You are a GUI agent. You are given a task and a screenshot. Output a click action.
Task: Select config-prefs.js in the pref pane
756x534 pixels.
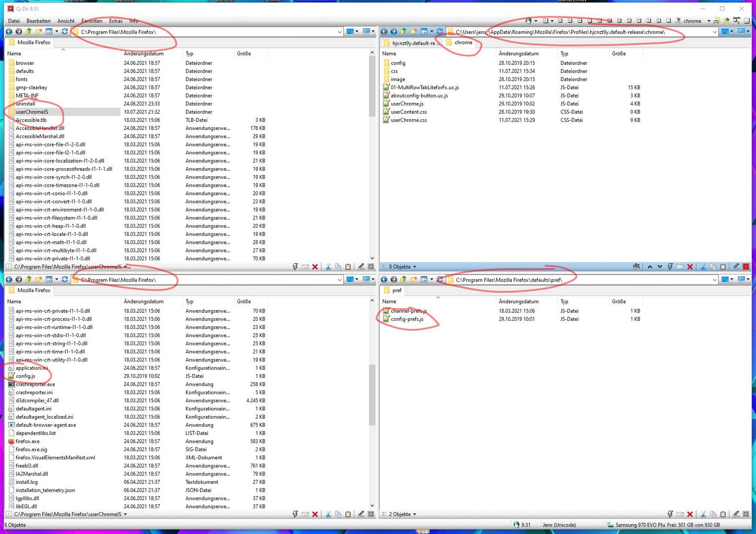[x=407, y=319]
